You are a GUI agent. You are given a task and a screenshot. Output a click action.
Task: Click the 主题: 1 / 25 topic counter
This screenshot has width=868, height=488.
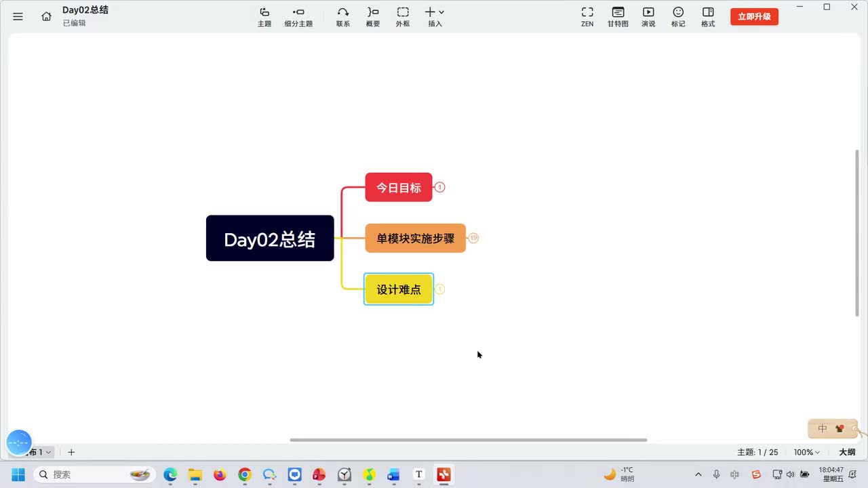(x=757, y=452)
